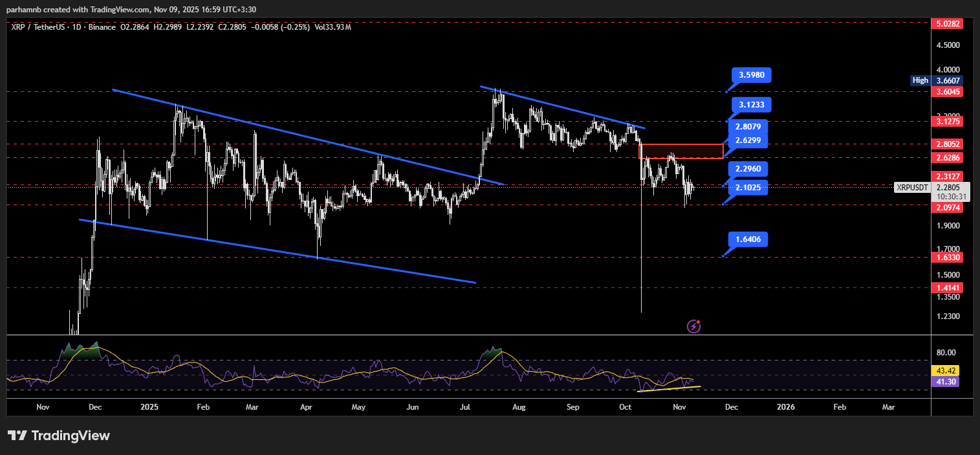The height and width of the screenshot is (455, 980).
Task: Click the 80.00 RSI scale label
Action: click(945, 353)
